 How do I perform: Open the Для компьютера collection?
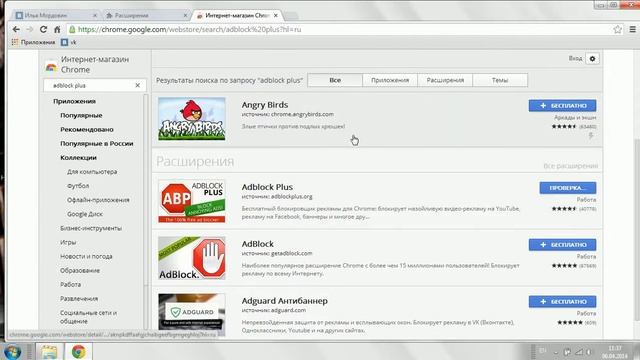tap(92, 172)
